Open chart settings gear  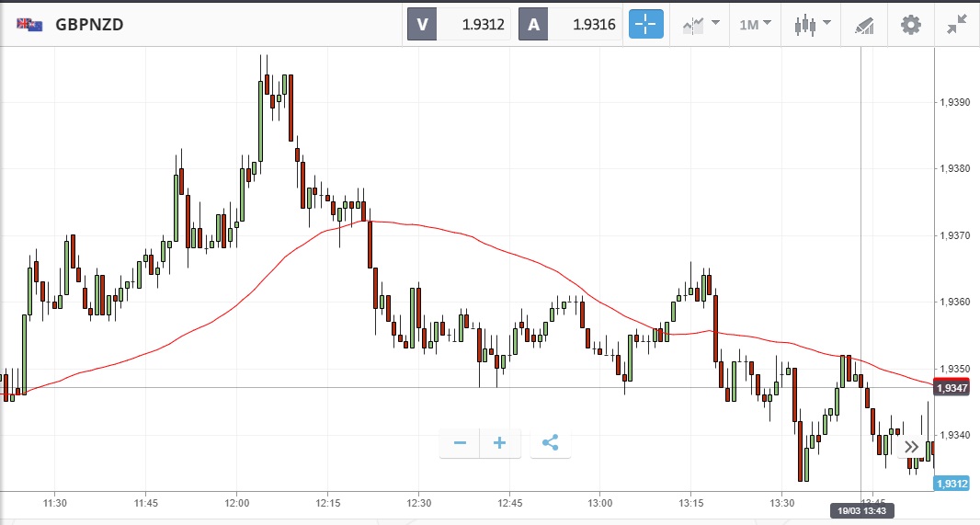point(910,24)
